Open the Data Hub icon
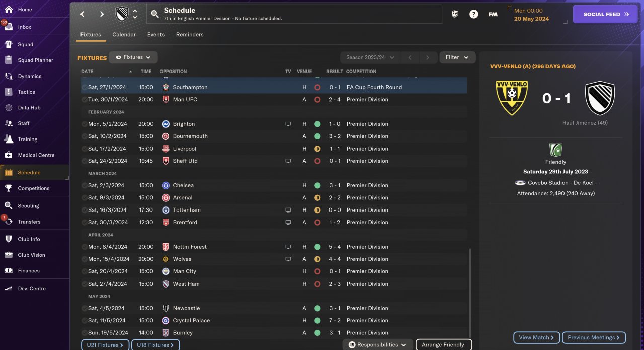644x350 pixels. (8, 108)
